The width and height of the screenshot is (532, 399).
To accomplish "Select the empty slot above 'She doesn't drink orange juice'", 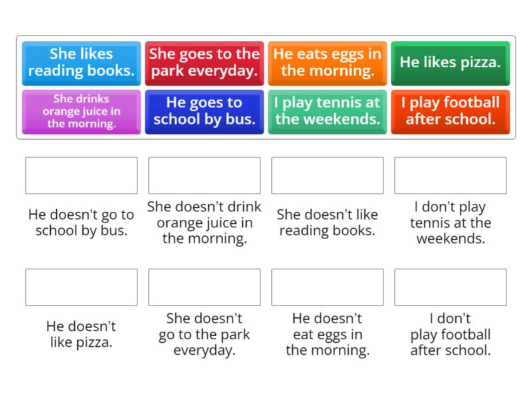I will [204, 176].
